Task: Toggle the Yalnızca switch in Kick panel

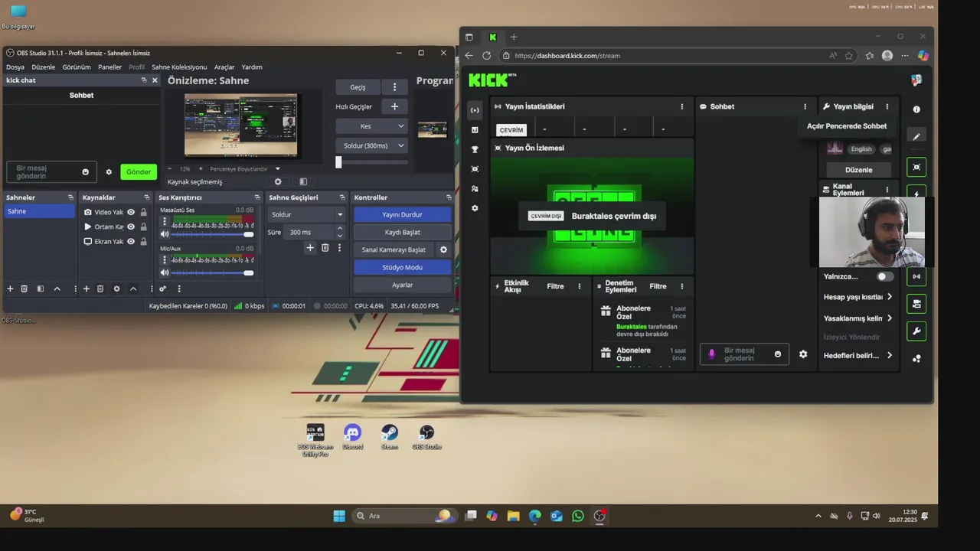Action: point(884,276)
